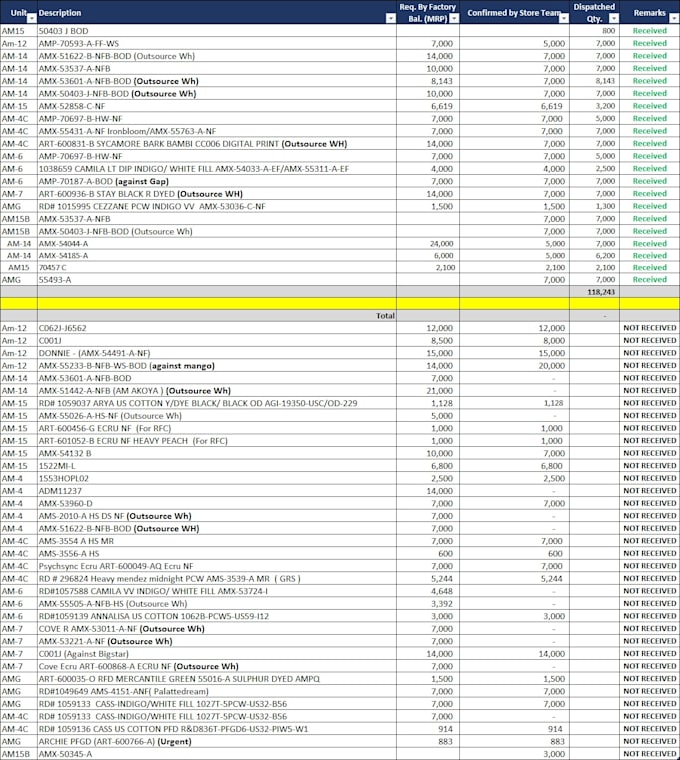The height and width of the screenshot is (760, 680).
Task: Select cell 'AMS-3554 A HS MR'
Action: click(217, 541)
